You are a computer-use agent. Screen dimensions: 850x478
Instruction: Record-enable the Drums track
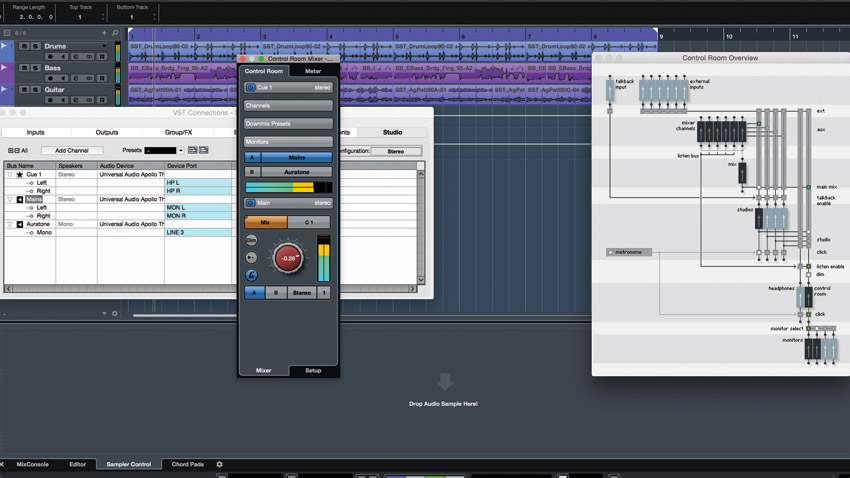tap(50, 56)
